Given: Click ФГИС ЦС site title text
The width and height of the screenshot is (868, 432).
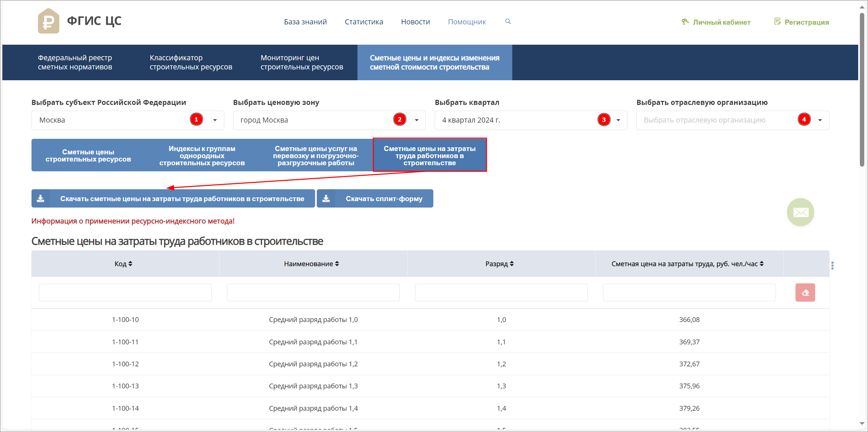Looking at the screenshot, I should tap(94, 21).
